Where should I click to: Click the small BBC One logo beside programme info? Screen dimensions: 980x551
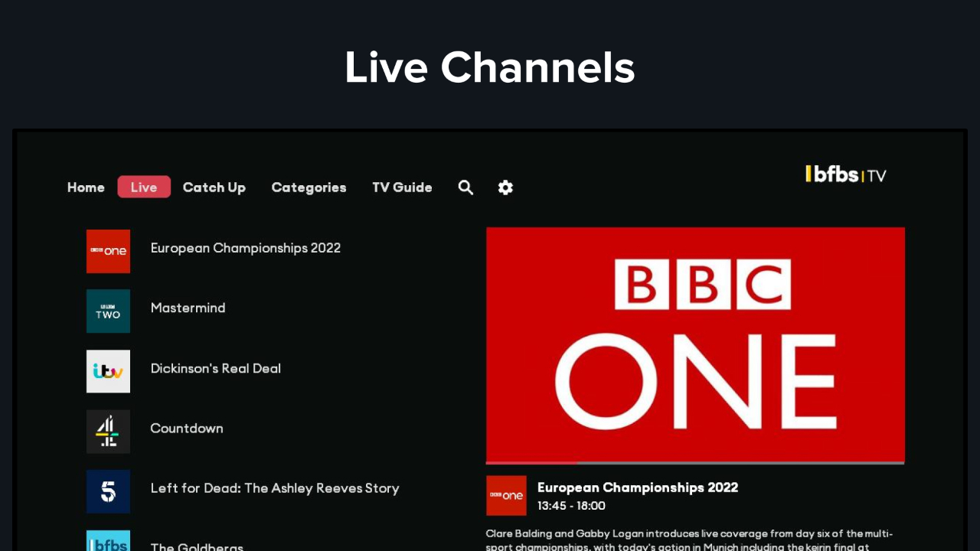(506, 496)
